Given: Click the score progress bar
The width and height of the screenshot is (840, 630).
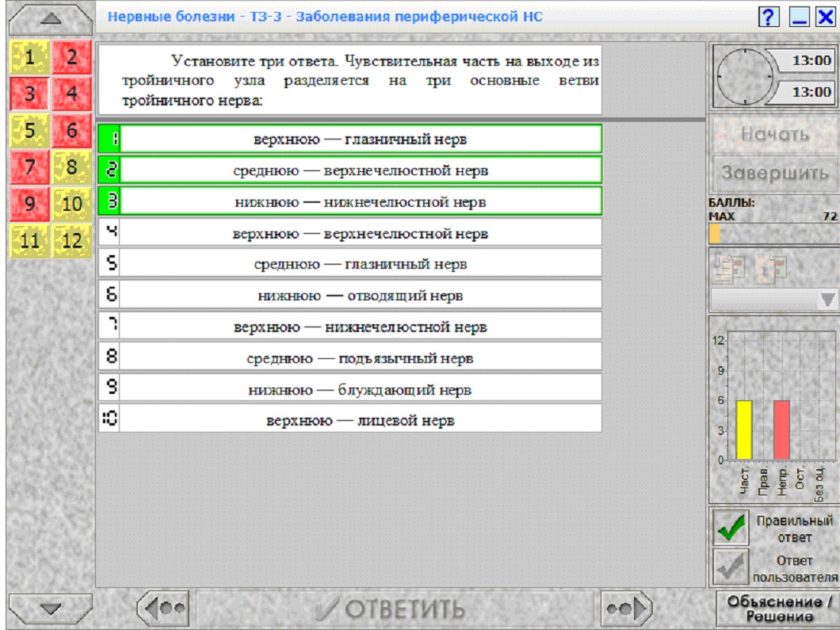Looking at the screenshot, I should (x=773, y=234).
